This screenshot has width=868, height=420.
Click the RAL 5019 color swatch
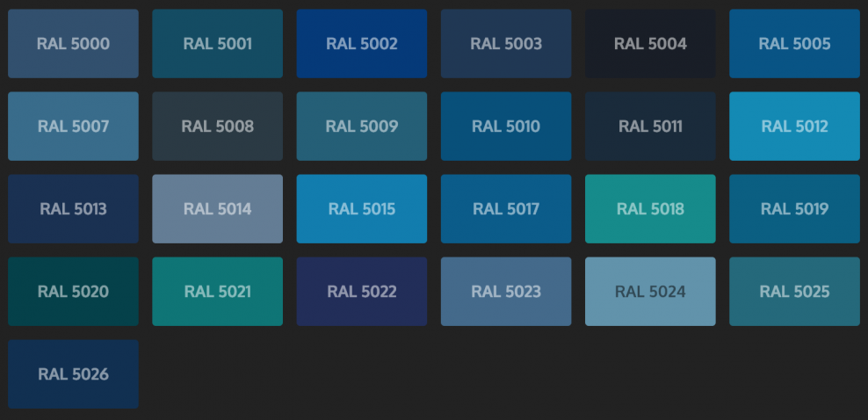pos(794,209)
